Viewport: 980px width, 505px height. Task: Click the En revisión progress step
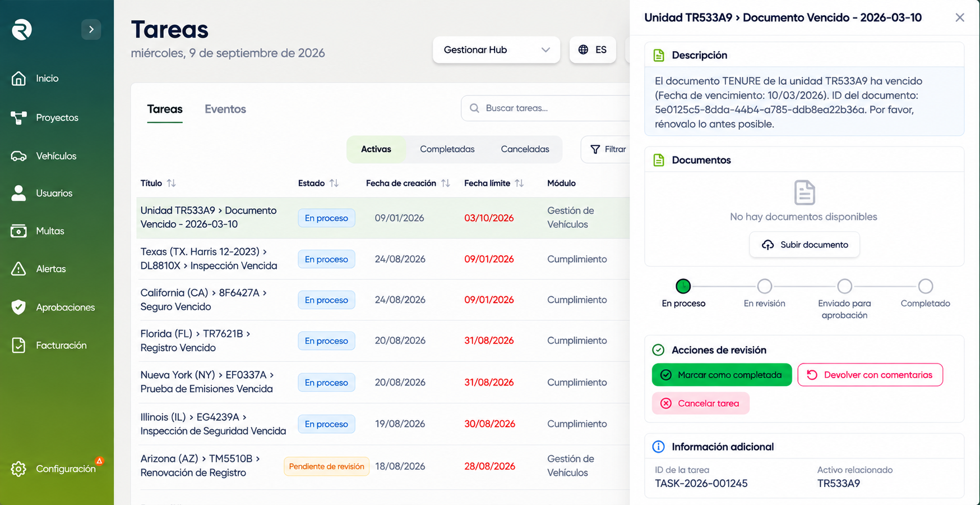click(x=765, y=286)
